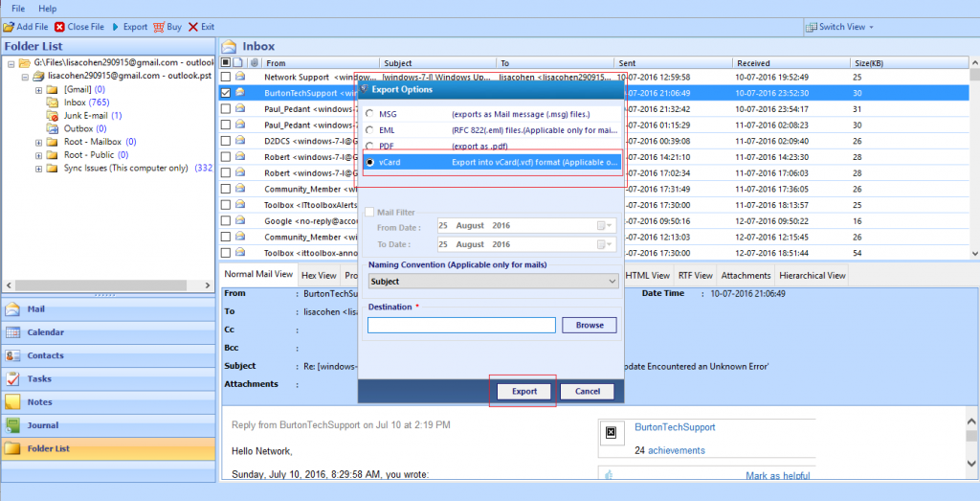The width and height of the screenshot is (980, 501).
Task: Expand the Sync Issues folder node
Action: pyautogui.click(x=38, y=169)
